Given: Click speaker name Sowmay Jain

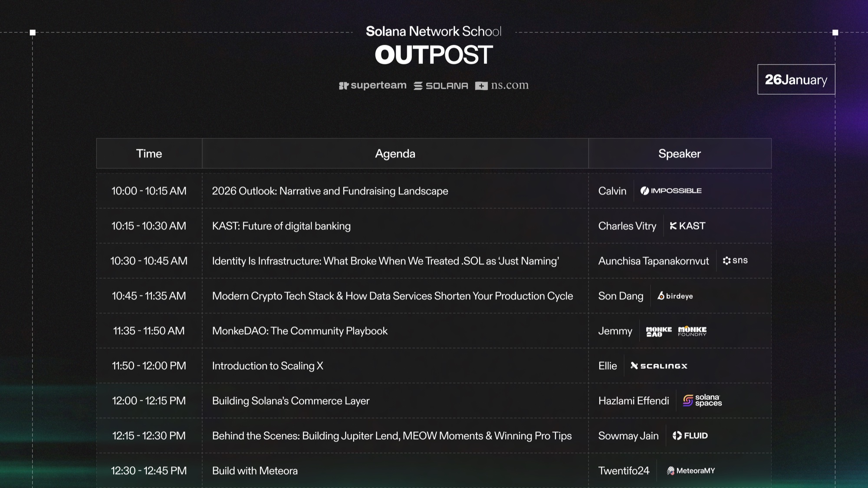Looking at the screenshot, I should point(628,435).
